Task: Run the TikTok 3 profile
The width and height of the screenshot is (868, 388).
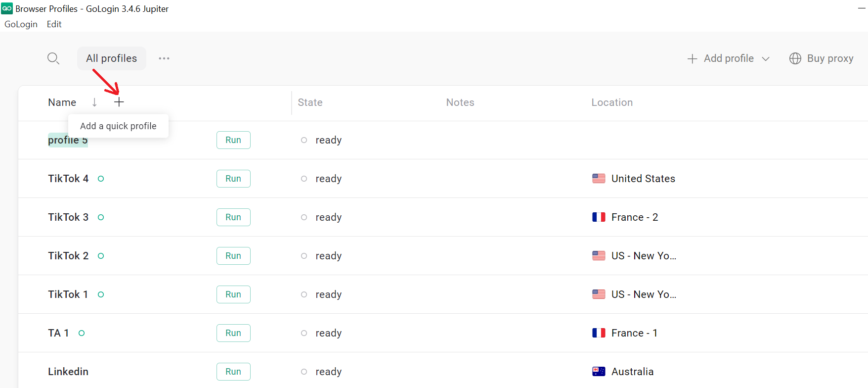Action: [x=233, y=217]
